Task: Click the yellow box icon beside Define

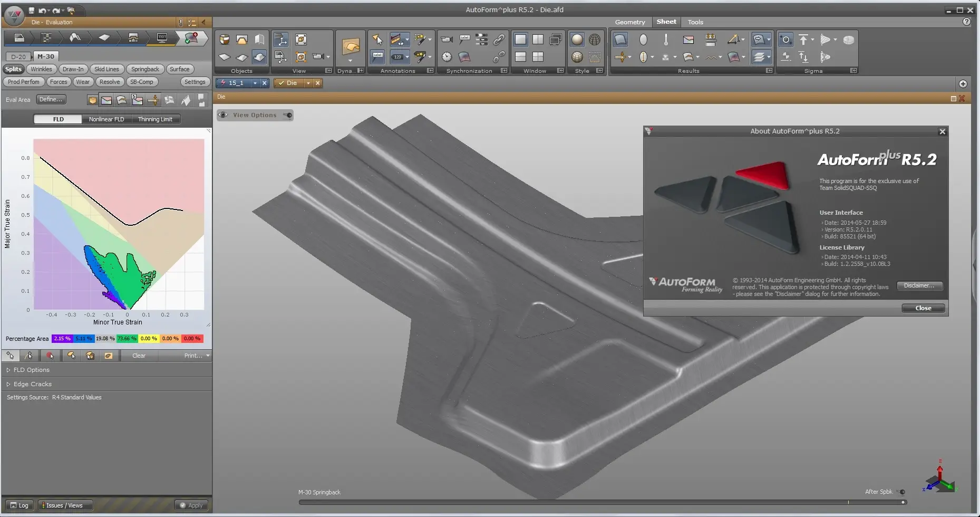Action: [x=92, y=100]
